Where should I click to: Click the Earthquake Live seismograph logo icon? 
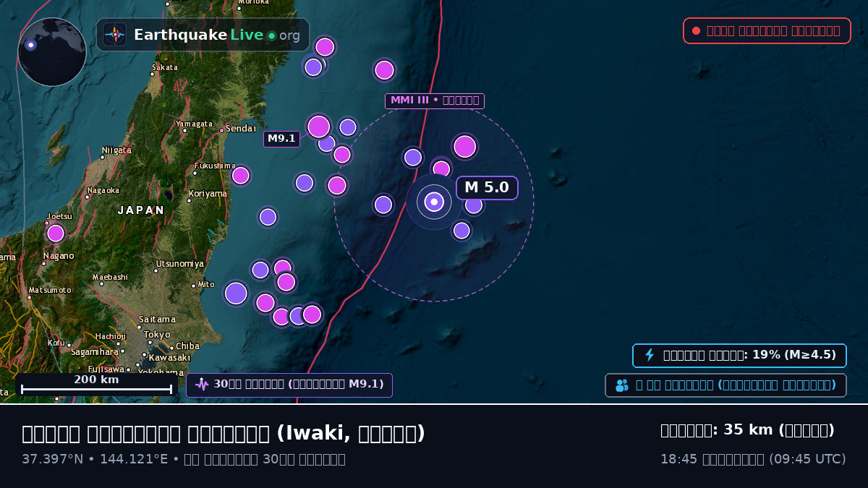(x=115, y=35)
